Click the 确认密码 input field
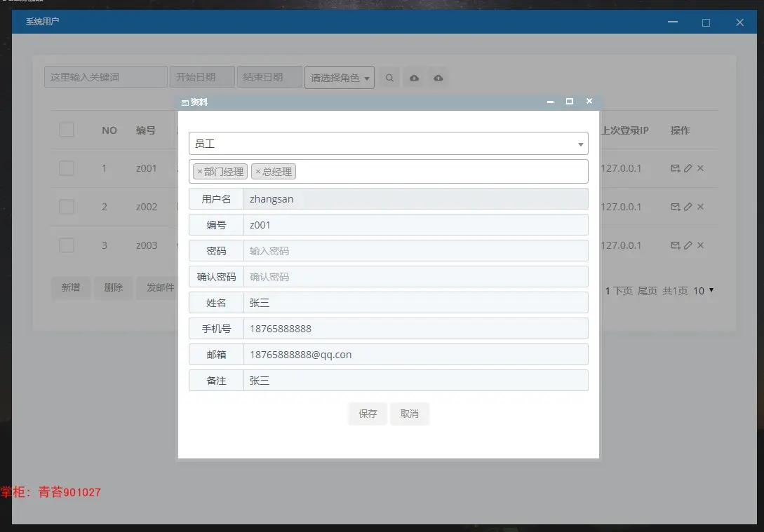 pos(415,277)
